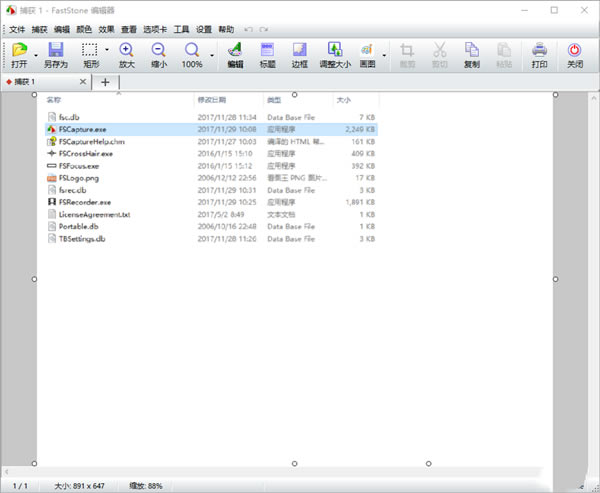Click the FastStone icon next to FSCapture.exe

(51, 129)
